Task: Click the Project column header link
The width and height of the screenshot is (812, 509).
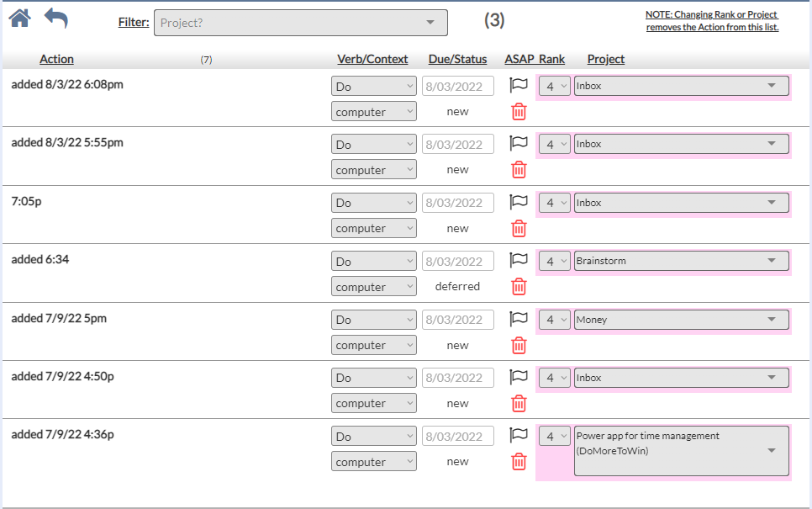Action: 605,60
